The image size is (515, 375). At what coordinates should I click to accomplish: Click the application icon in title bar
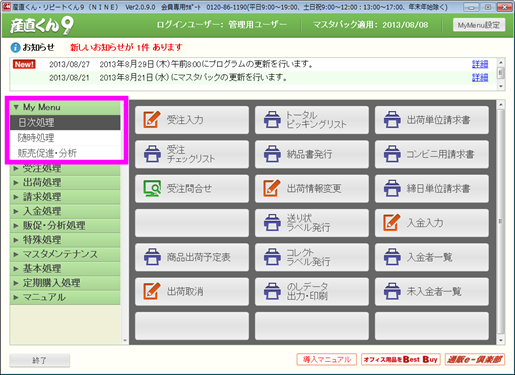pyautogui.click(x=6, y=6)
